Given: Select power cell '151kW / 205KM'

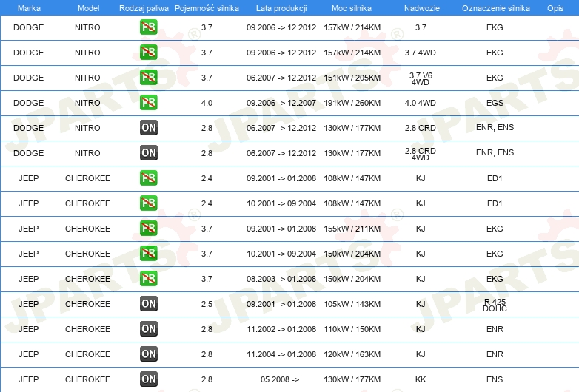Looking at the screenshot, I should [x=352, y=78].
